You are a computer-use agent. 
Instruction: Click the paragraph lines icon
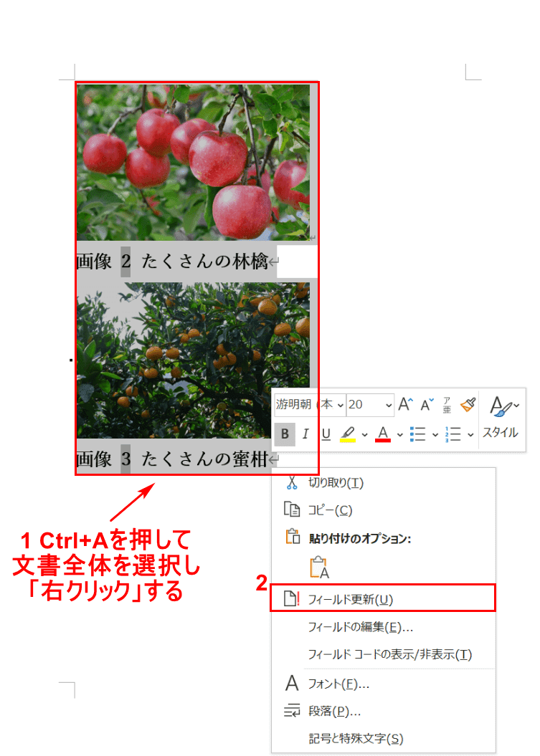coord(292,711)
